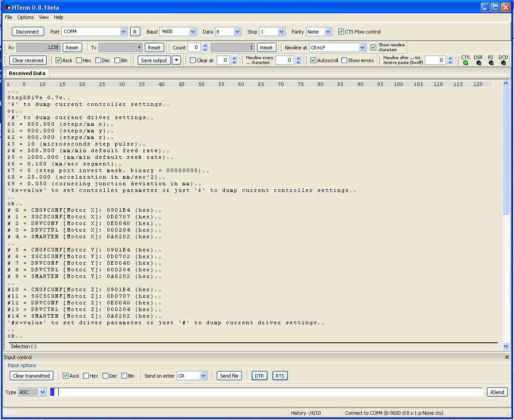514x420 pixels.
Task: Open the Port COM4 dropdown
Action: pyautogui.click(x=123, y=32)
